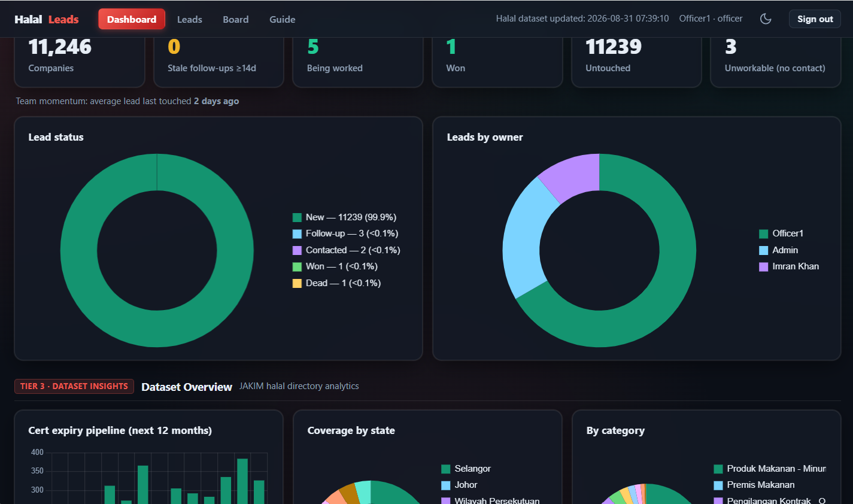Go to the Leads page
Viewport: 853px width, 504px height.
point(190,19)
